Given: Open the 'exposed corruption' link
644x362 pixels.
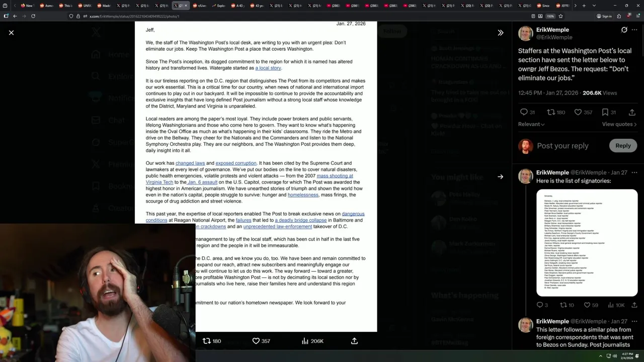Looking at the screenshot, I should [236, 163].
